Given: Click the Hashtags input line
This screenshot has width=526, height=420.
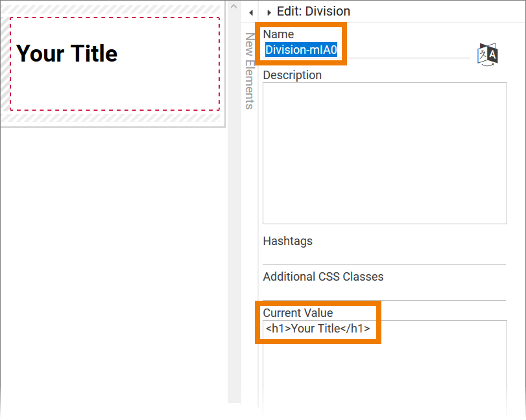Looking at the screenshot, I should (x=384, y=257).
